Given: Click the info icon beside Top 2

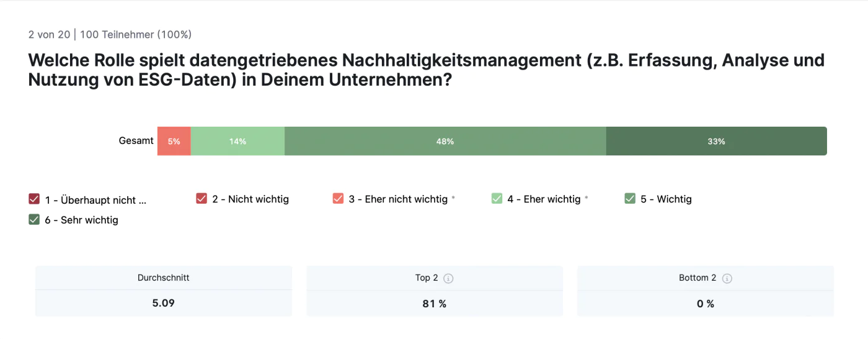Looking at the screenshot, I should tap(448, 279).
